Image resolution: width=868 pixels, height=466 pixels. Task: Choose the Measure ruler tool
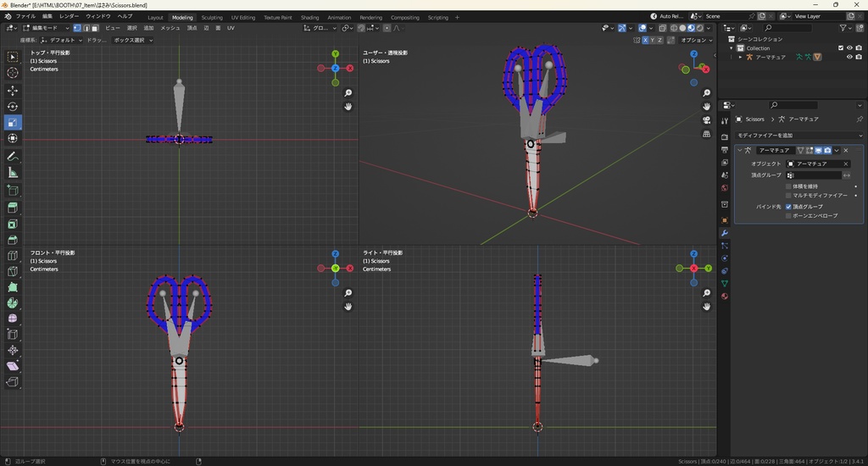tap(13, 173)
